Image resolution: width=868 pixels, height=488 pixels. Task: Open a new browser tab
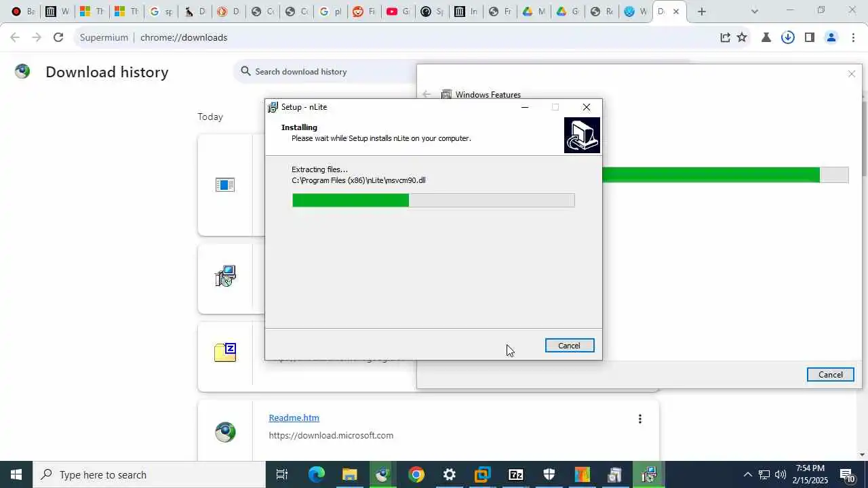click(702, 12)
